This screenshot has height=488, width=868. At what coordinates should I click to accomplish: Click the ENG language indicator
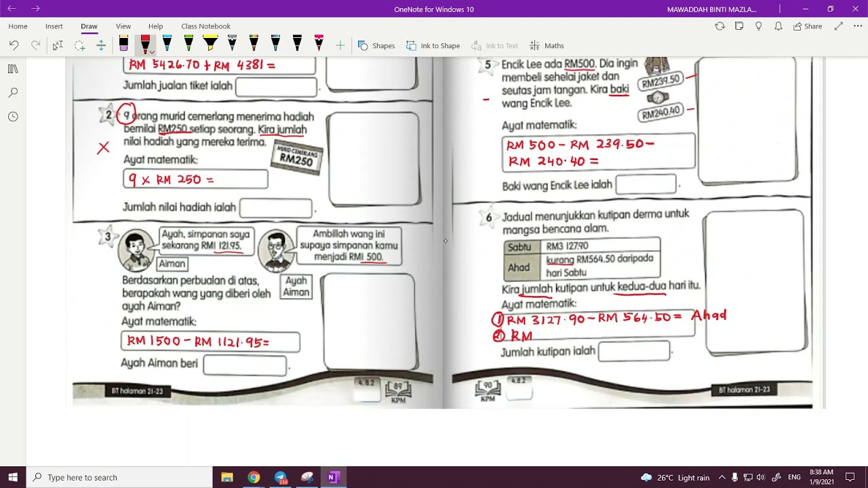click(x=794, y=477)
